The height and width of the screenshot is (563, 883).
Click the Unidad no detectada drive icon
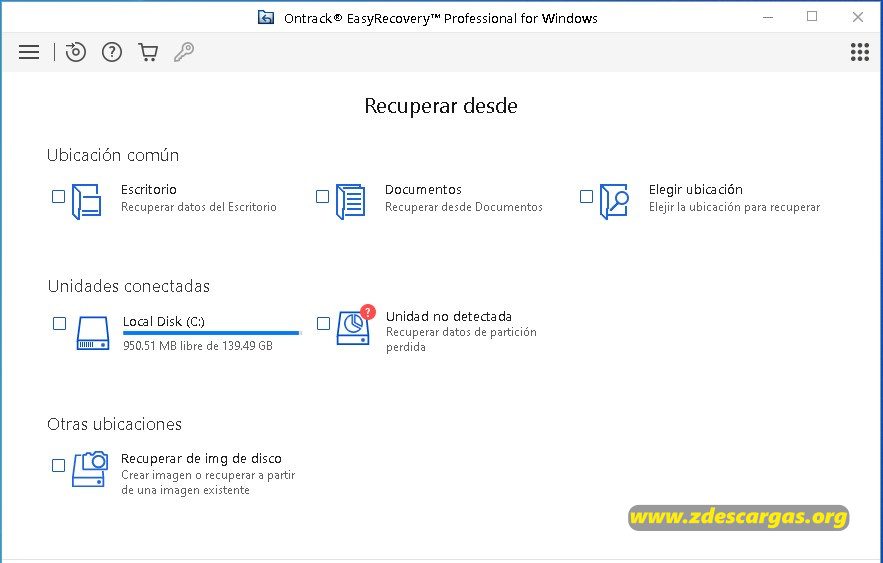355,325
